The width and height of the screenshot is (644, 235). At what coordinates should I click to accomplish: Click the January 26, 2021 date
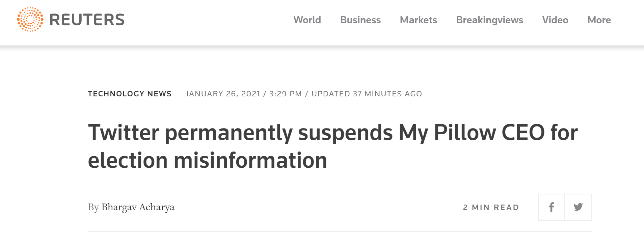coord(223,94)
